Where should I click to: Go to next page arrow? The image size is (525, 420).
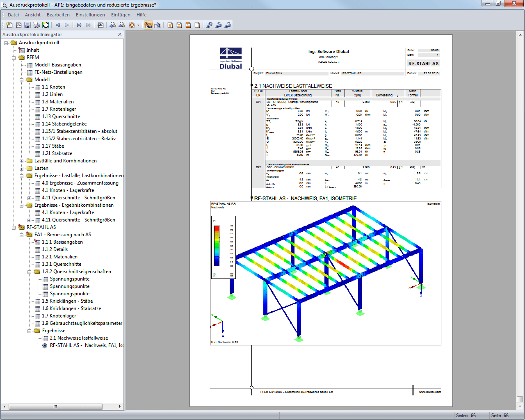pyautogui.click(x=67, y=25)
